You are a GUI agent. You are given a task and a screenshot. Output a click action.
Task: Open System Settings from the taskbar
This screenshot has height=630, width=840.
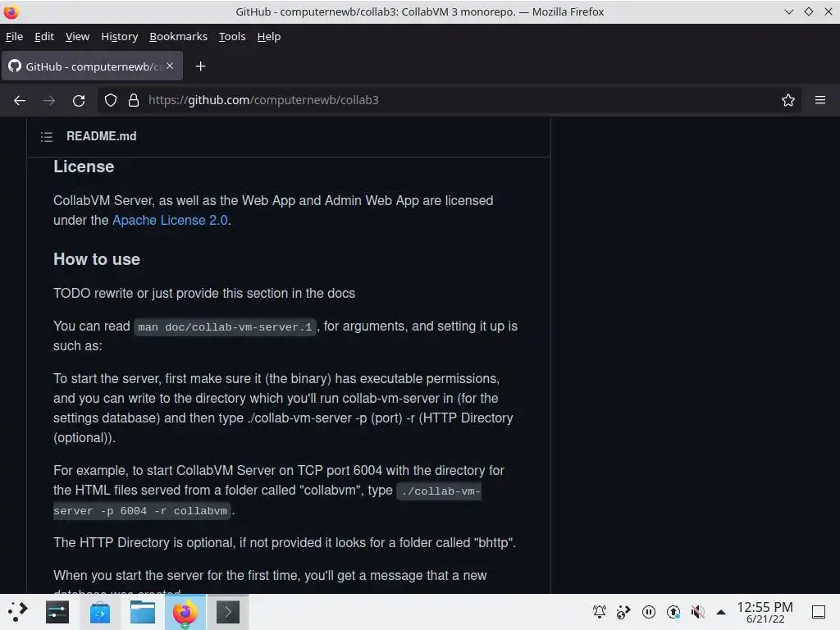tap(57, 612)
